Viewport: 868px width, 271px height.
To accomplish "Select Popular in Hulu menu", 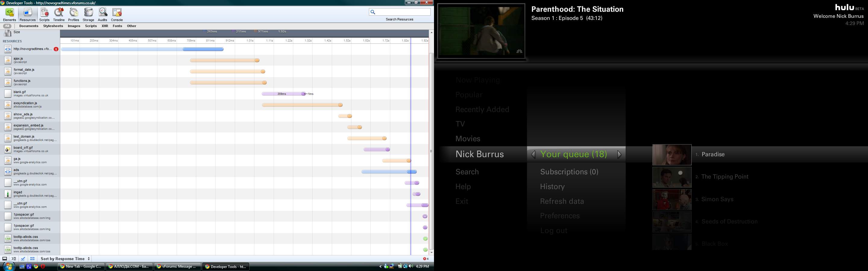I will point(469,95).
